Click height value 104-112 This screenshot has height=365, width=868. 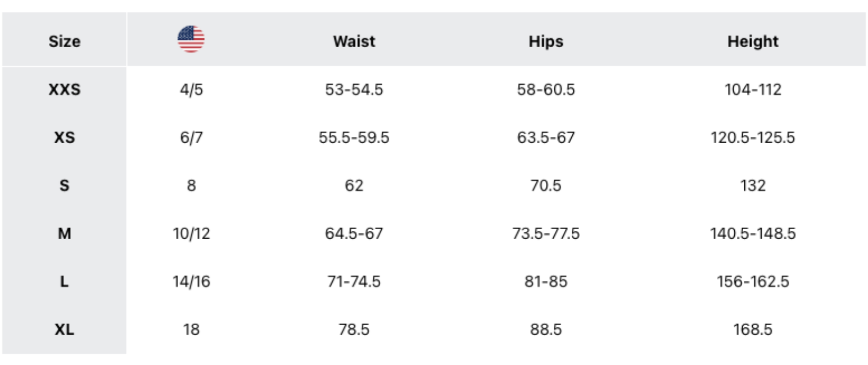753,89
